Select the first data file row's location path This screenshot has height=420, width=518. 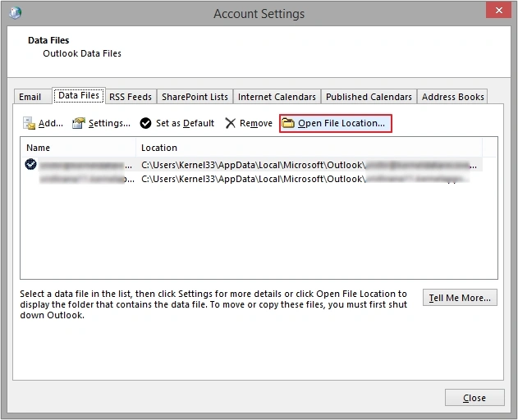[x=309, y=165]
